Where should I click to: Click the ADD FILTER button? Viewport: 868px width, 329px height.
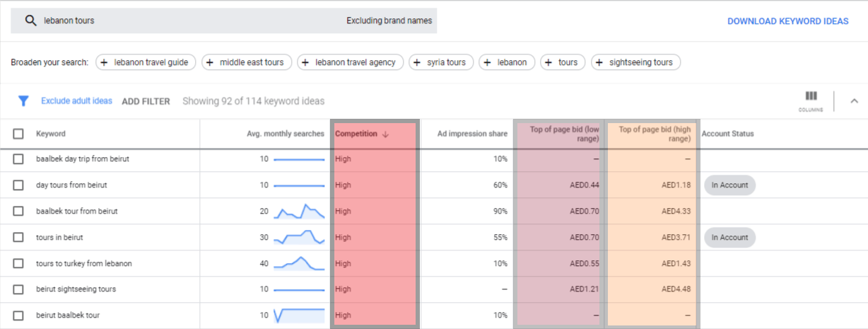click(146, 101)
